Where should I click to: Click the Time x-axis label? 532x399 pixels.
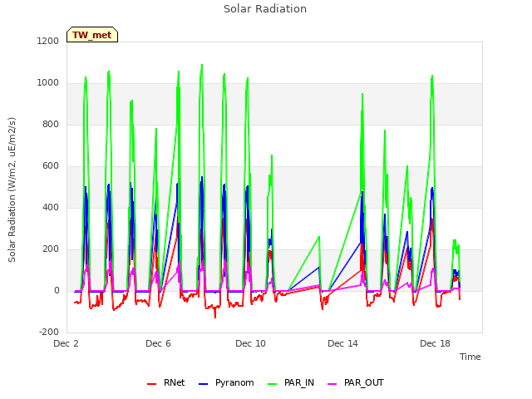click(x=470, y=357)
